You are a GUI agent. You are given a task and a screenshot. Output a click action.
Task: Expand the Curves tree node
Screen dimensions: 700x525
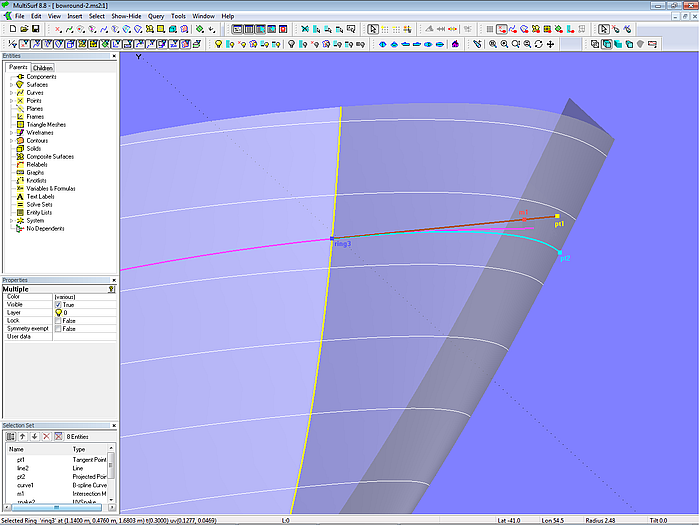(11, 93)
